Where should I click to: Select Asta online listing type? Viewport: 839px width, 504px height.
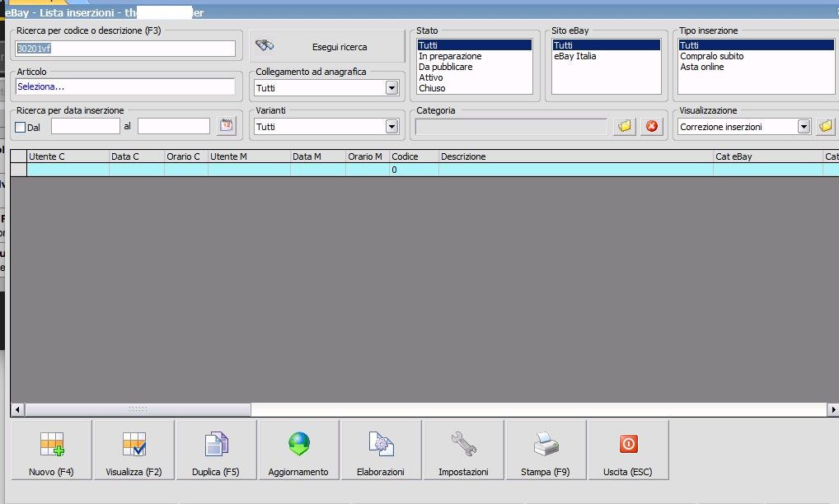756,67
